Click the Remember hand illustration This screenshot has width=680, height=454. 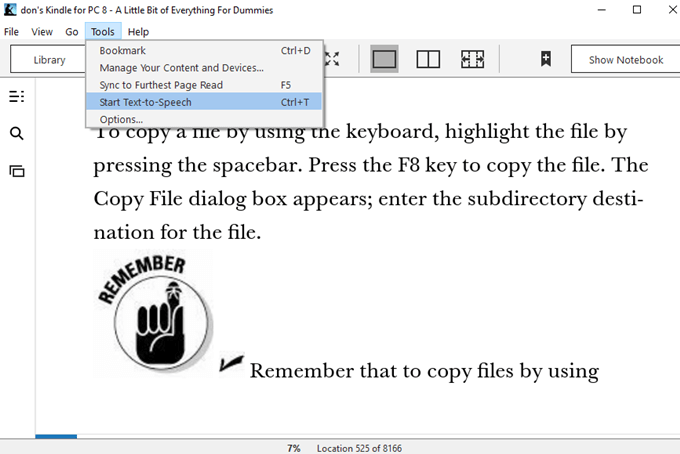[x=154, y=314]
